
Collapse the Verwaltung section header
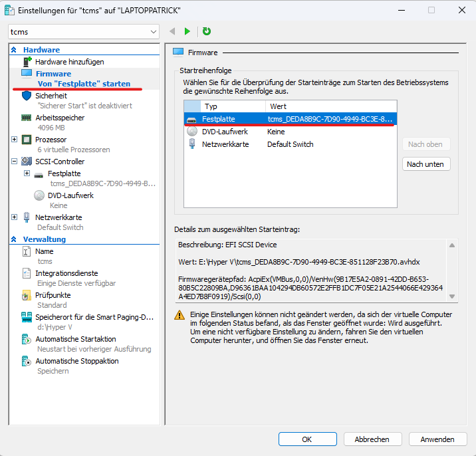(15, 239)
